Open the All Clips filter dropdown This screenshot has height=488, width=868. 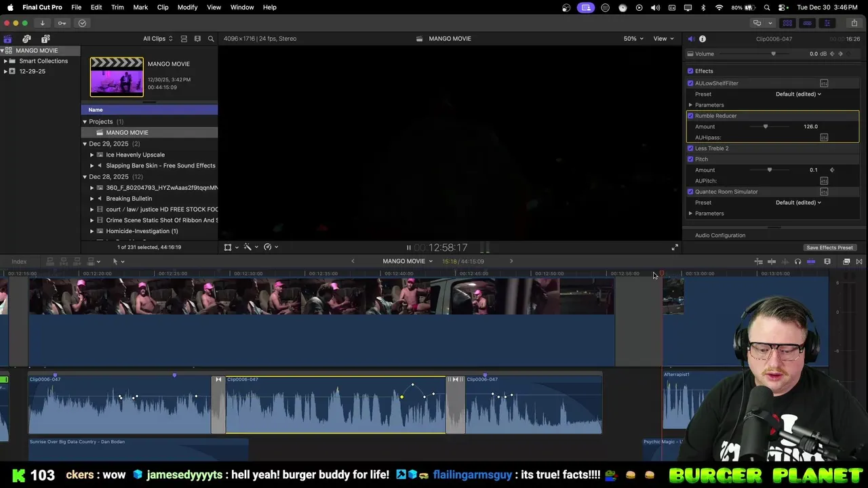(157, 39)
